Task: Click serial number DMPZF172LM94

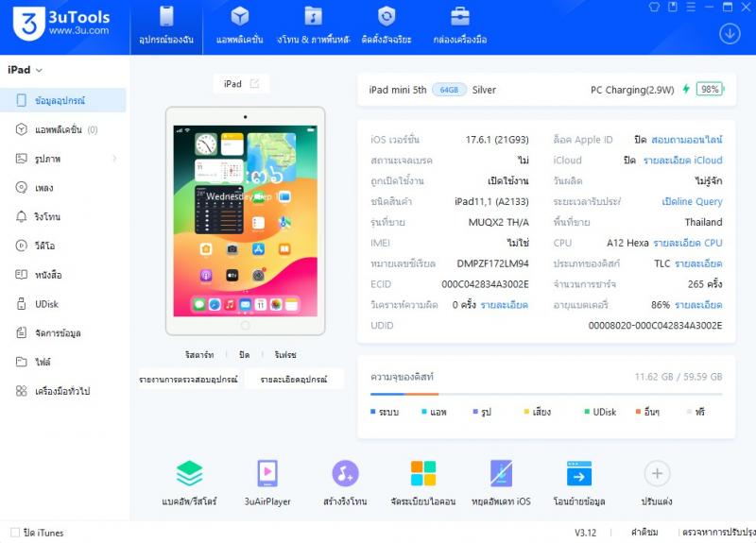Action: 492,263
